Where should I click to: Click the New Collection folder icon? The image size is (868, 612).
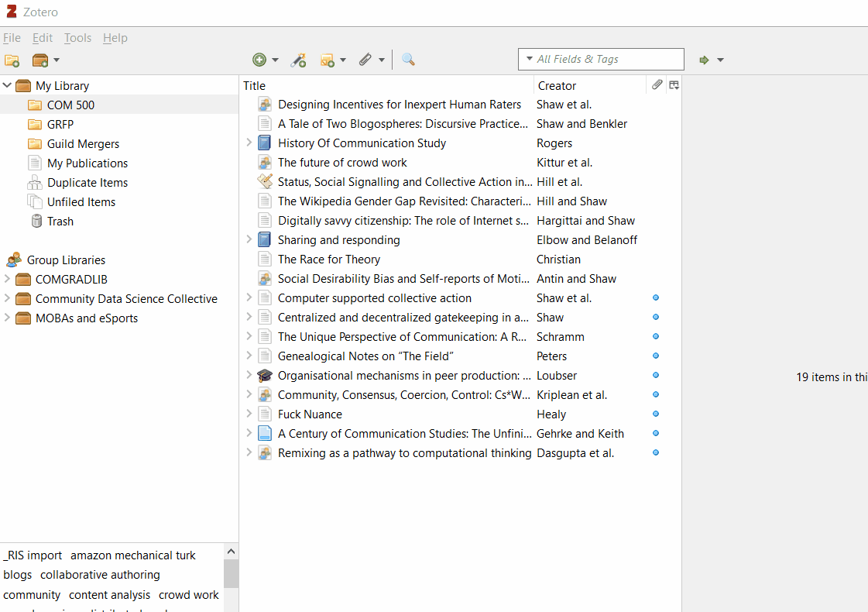point(12,60)
